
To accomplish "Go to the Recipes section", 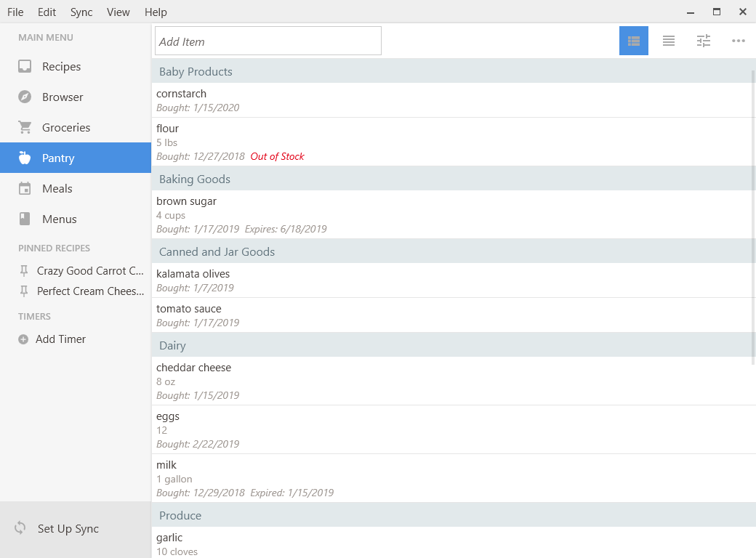I will [x=76, y=67].
